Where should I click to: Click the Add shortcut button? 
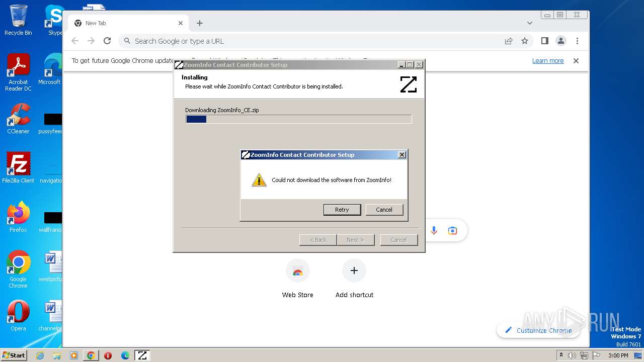[354, 280]
